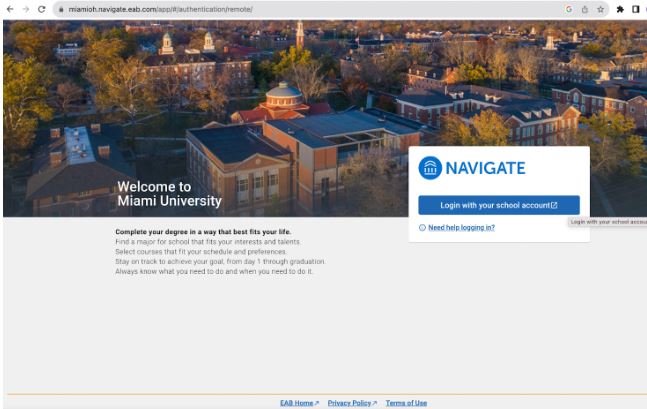647x409 pixels.
Task: Reload the page with the refresh icon
Action: (x=42, y=9)
